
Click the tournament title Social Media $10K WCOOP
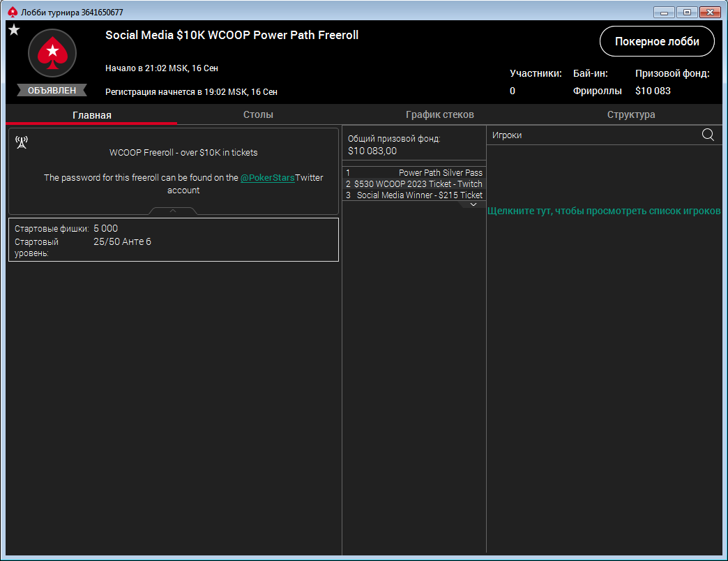[232, 36]
